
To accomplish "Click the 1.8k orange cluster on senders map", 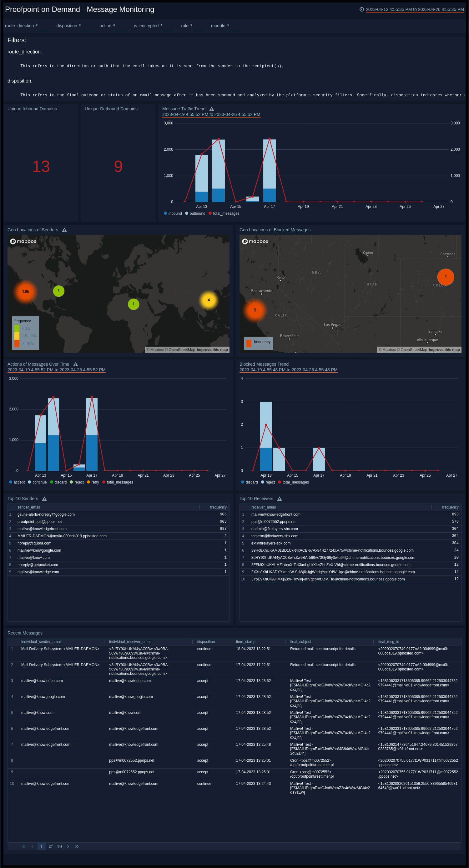I will coord(26,291).
